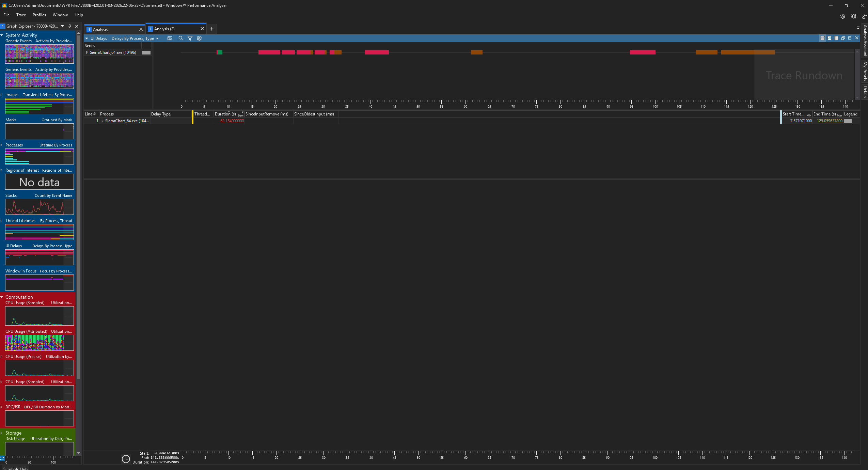The height and width of the screenshot is (470, 868).
Task: Open the Profiles menu
Action: coord(39,15)
